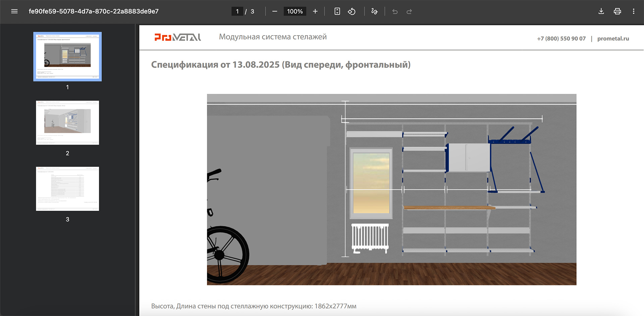Open the page 2 thumbnail

67,123
